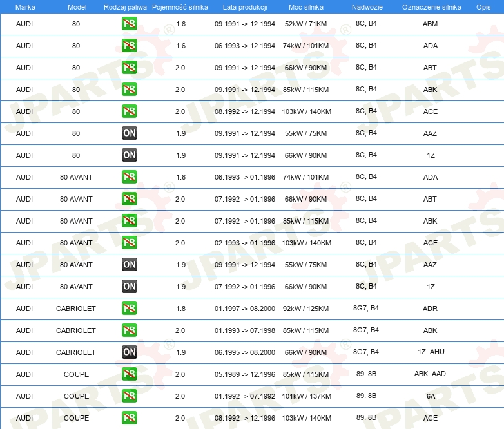
Task: Select date range 05.1989 -> 12.1996
Action: click(x=245, y=374)
